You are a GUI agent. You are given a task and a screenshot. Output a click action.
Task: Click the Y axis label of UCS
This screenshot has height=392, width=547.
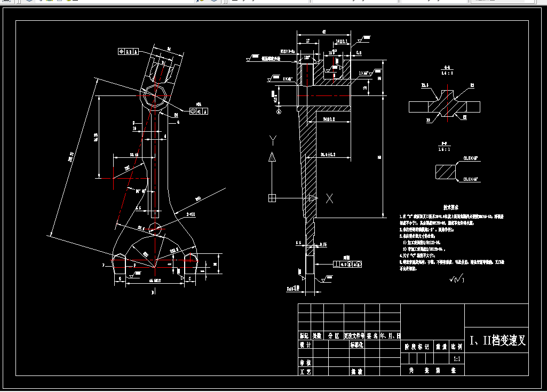(x=273, y=141)
